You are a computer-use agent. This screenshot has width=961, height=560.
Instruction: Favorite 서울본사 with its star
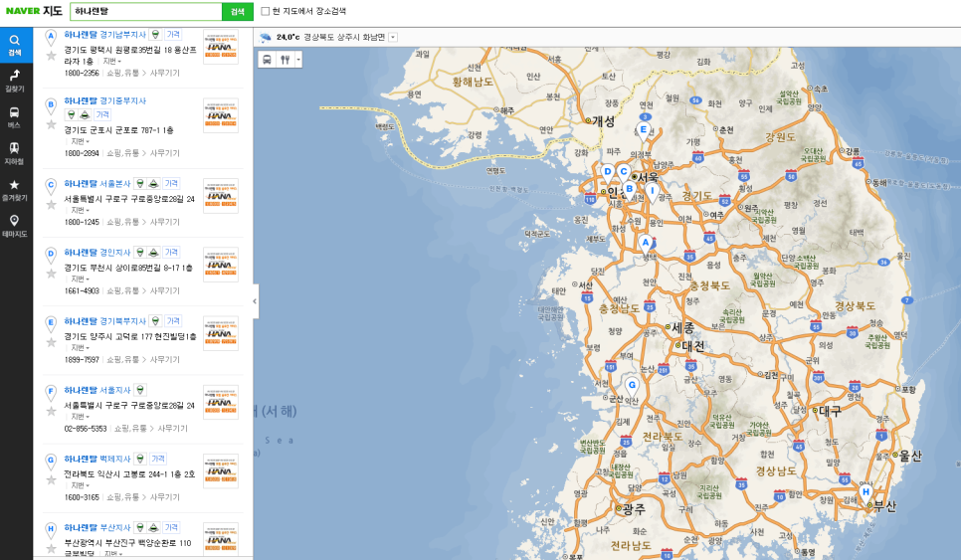coord(52,205)
